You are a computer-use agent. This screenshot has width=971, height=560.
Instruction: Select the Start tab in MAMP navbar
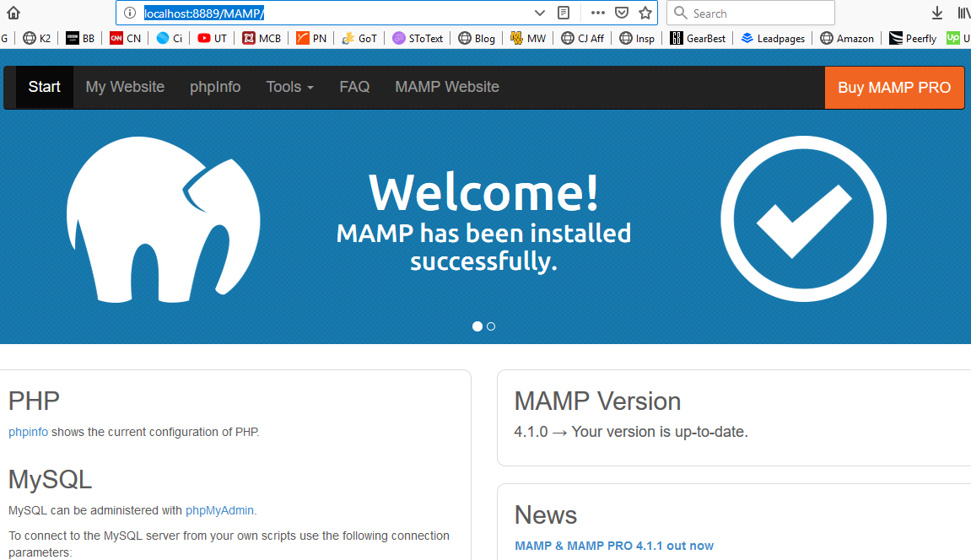[45, 87]
